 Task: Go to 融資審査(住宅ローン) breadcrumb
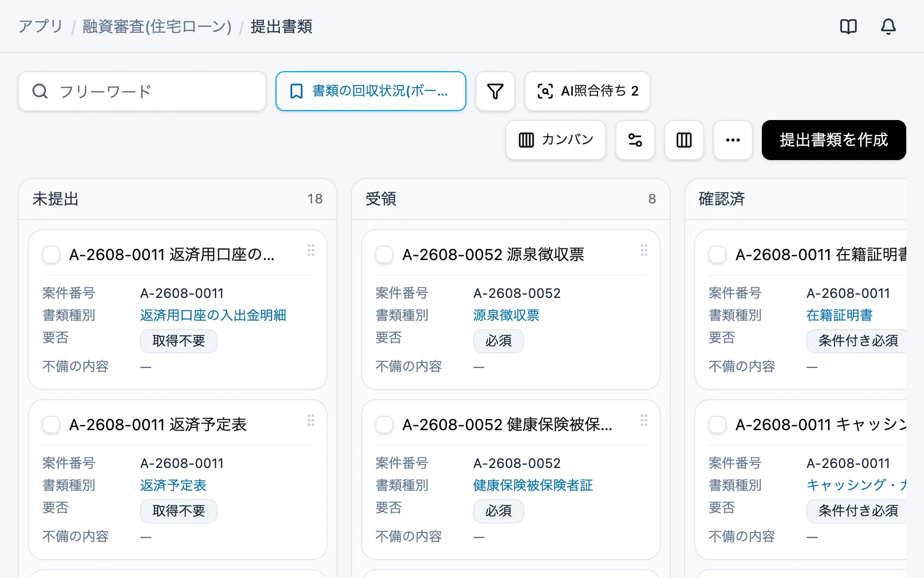pos(157,26)
